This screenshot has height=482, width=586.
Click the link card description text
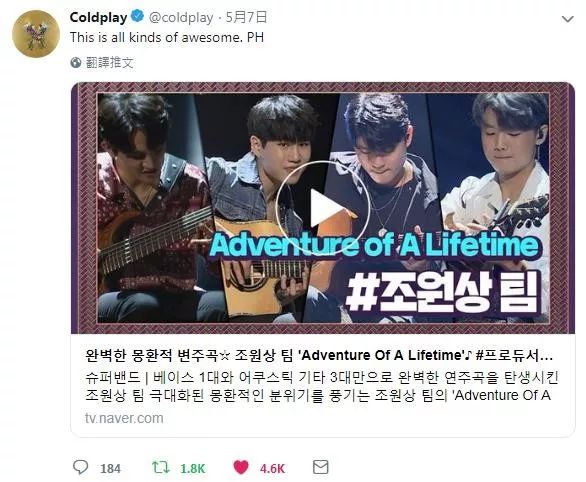(321, 386)
